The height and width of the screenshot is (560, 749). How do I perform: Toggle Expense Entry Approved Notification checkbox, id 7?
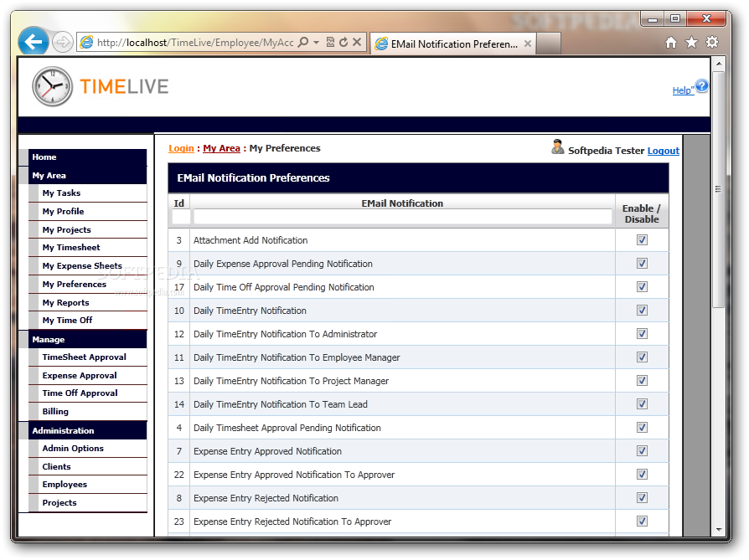coord(642,450)
